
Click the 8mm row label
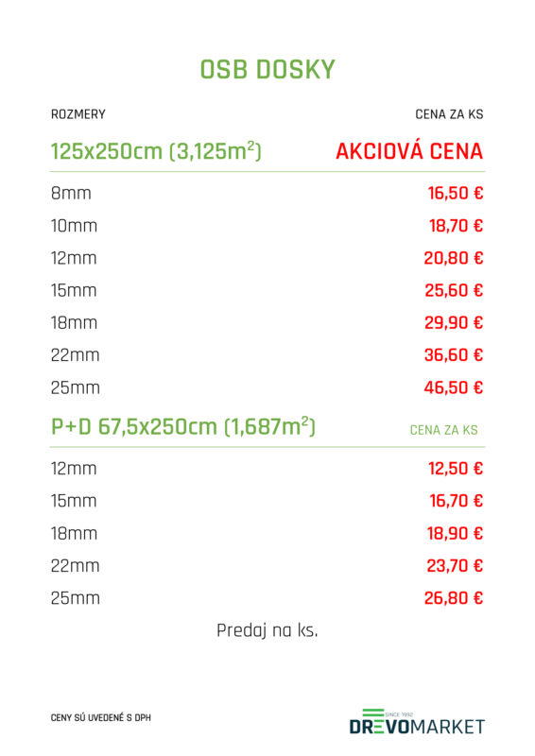click(71, 194)
